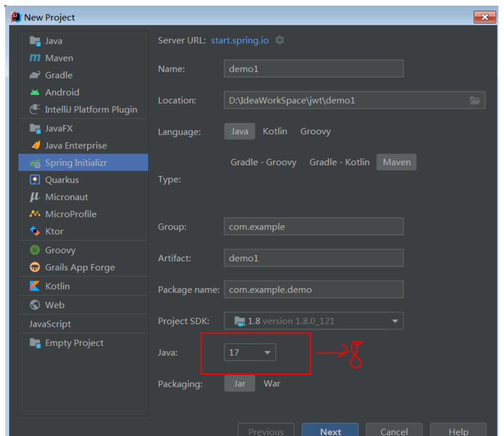Select Quarkus generator entry

tap(83, 180)
